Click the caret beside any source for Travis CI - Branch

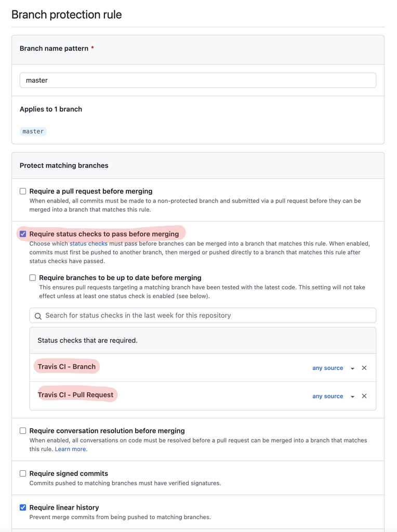pyautogui.click(x=352, y=368)
